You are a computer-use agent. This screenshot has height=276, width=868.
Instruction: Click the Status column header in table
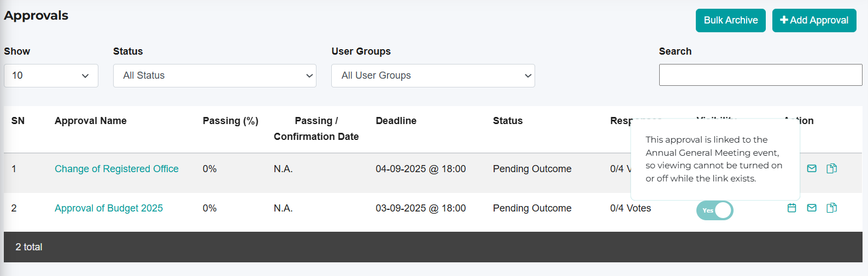pyautogui.click(x=507, y=121)
